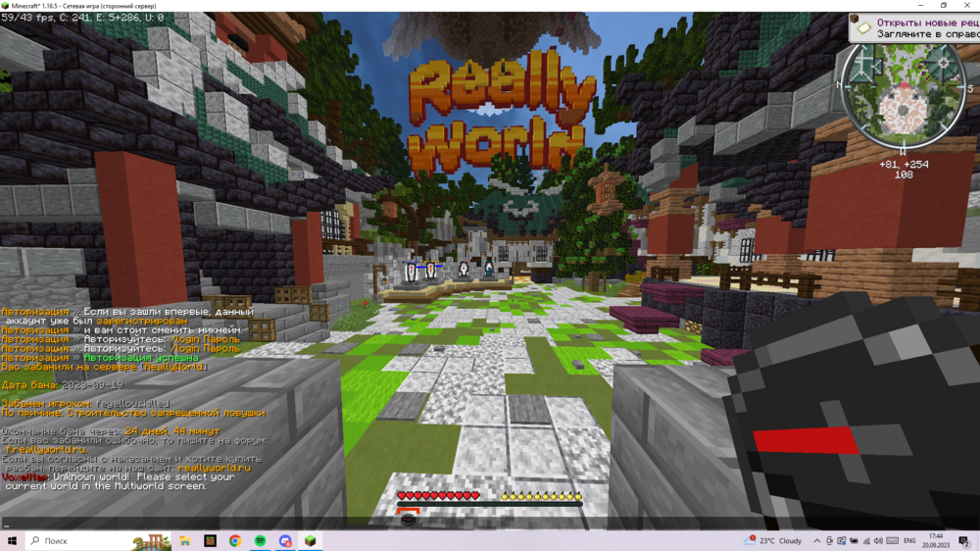This screenshot has height=551, width=980.
Task: Open the weather widget showing 23°C Cloudy
Action: coord(774,541)
